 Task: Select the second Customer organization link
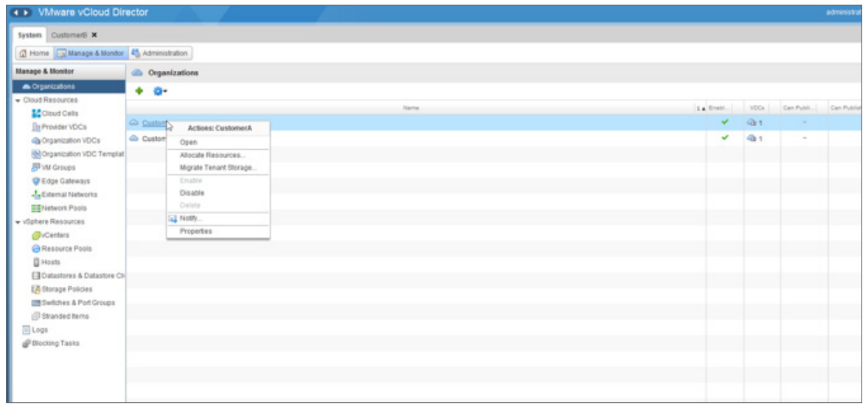tap(154, 139)
